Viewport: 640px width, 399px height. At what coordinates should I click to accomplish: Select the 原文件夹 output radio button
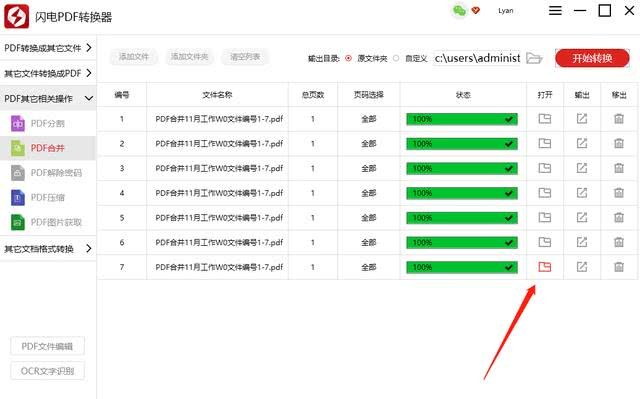348,58
